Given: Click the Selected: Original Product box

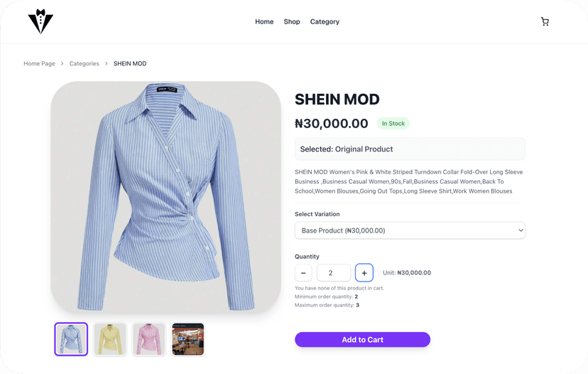Looking at the screenshot, I should tap(410, 149).
